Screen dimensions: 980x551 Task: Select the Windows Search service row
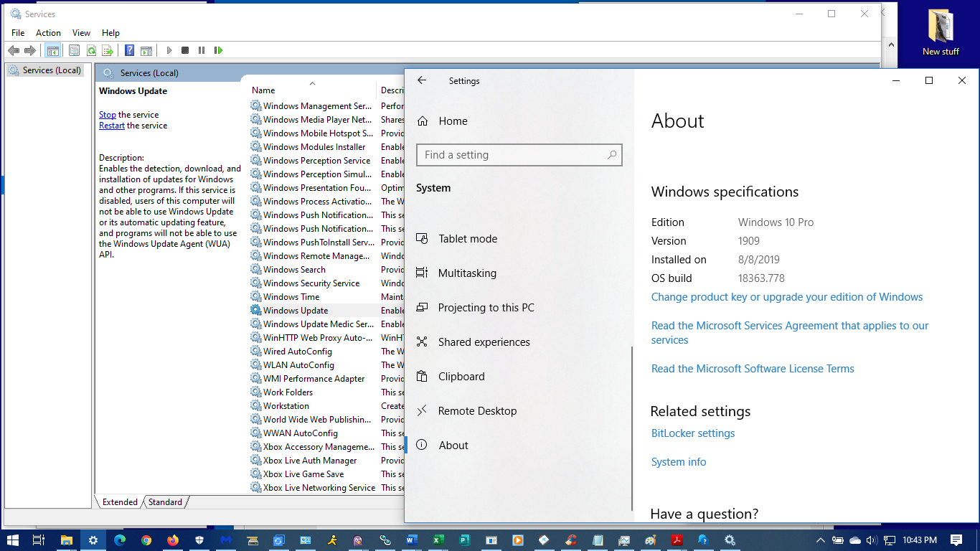pyautogui.click(x=326, y=270)
